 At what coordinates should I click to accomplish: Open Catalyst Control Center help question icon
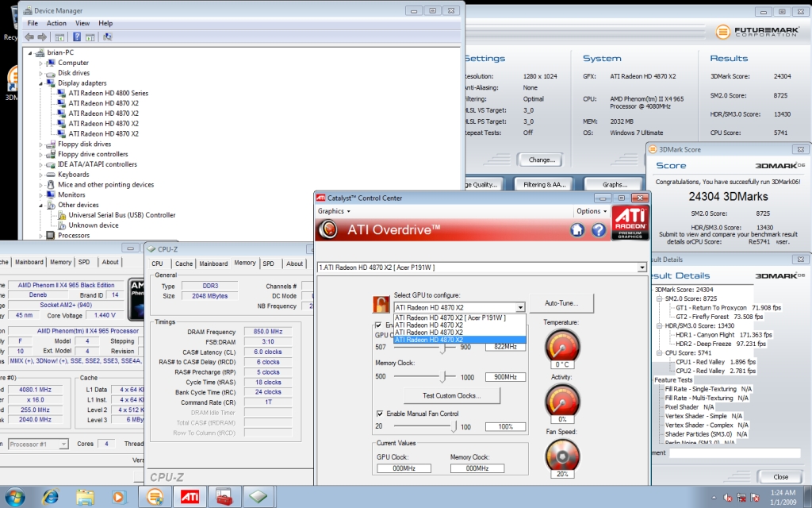(x=599, y=229)
